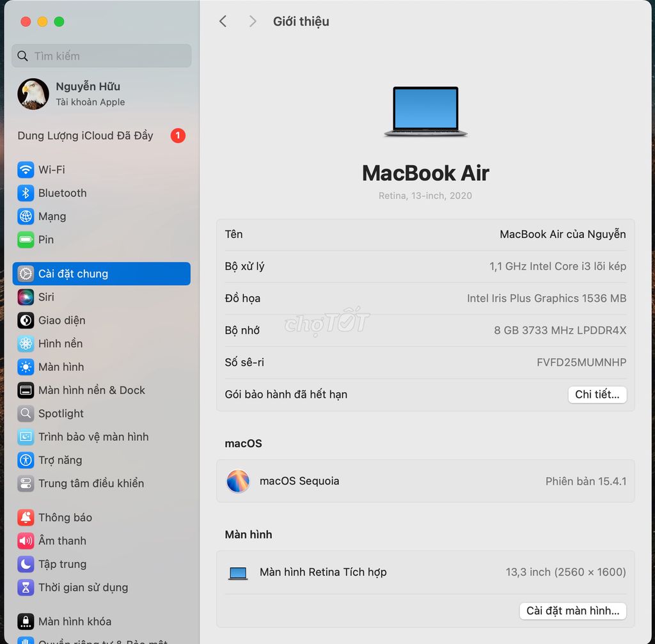Select Pin in the sidebar
This screenshot has width=655, height=644.
[102, 240]
